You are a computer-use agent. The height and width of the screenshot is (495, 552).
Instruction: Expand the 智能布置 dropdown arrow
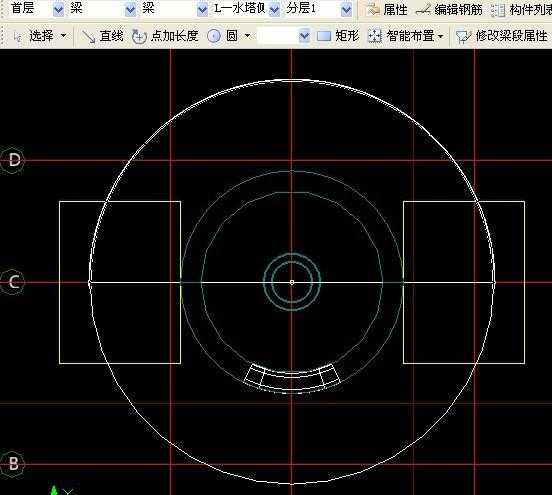(440, 36)
